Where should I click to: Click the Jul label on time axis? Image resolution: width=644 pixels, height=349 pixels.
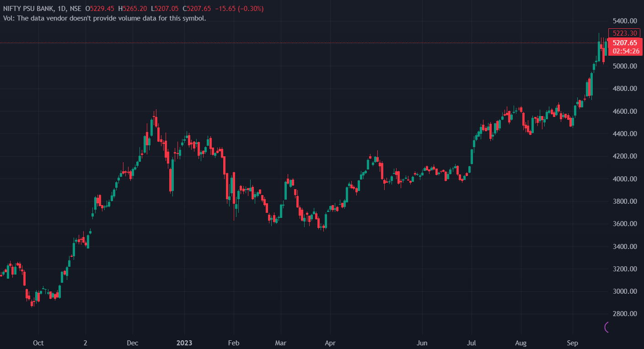pos(472,343)
